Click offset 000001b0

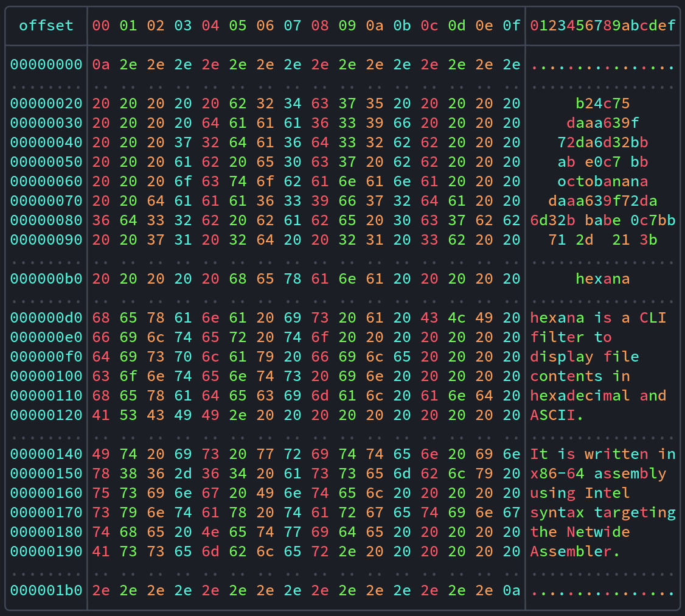pyautogui.click(x=46, y=590)
